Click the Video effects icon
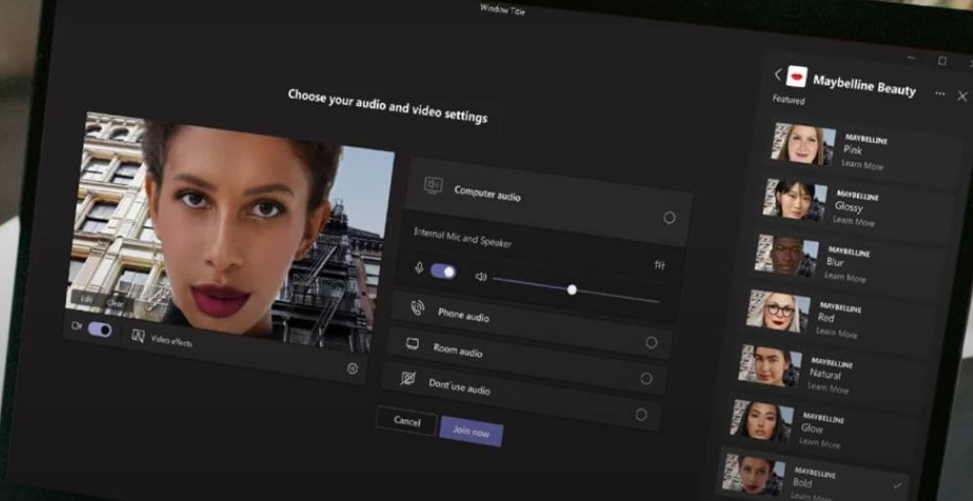The height and width of the screenshot is (501, 973). point(138,336)
